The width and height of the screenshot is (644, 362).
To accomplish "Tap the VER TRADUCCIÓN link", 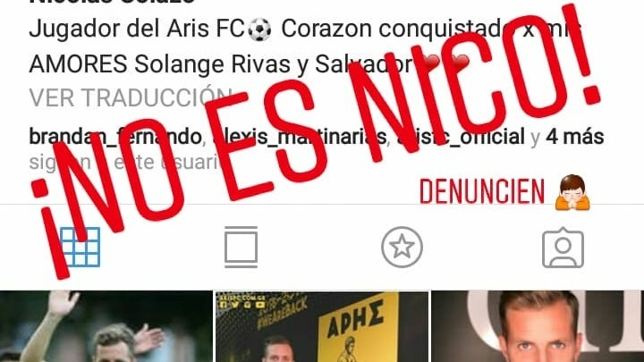I will (131, 97).
